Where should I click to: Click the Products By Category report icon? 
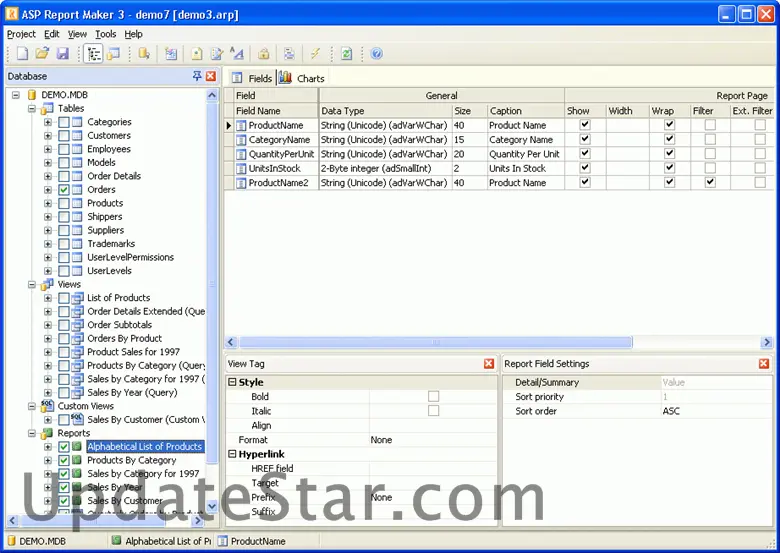pos(77,460)
